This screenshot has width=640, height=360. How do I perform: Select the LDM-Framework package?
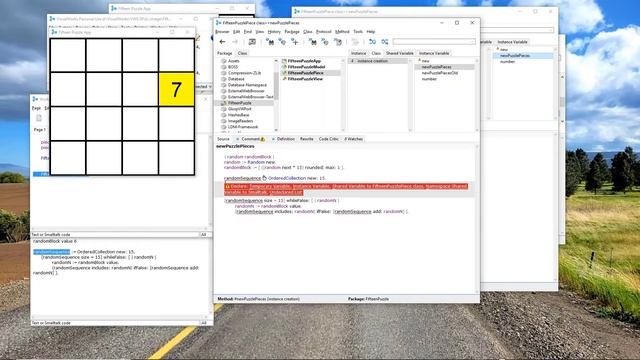(x=243, y=127)
